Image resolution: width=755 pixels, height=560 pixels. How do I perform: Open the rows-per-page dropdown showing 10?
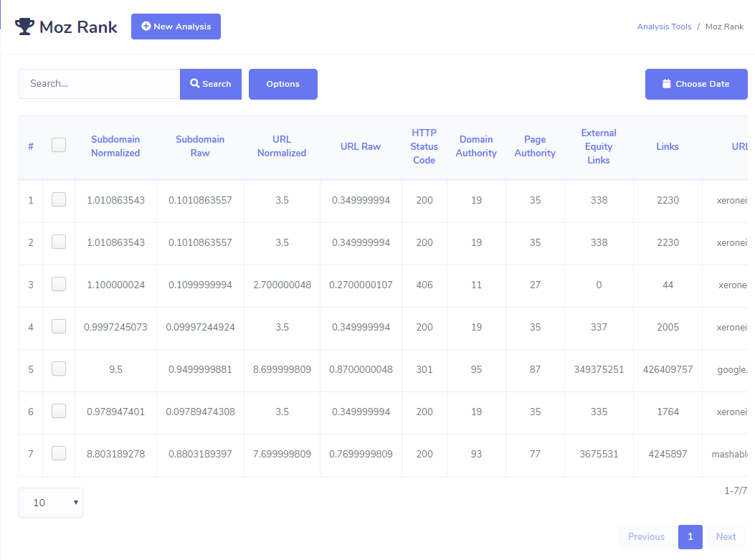tap(51, 503)
